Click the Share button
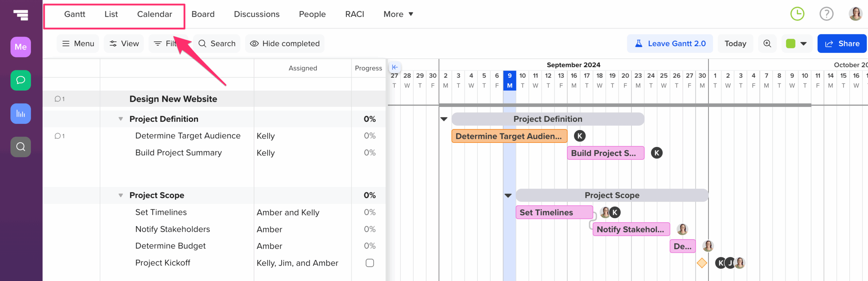The height and width of the screenshot is (281, 868). pos(842,43)
